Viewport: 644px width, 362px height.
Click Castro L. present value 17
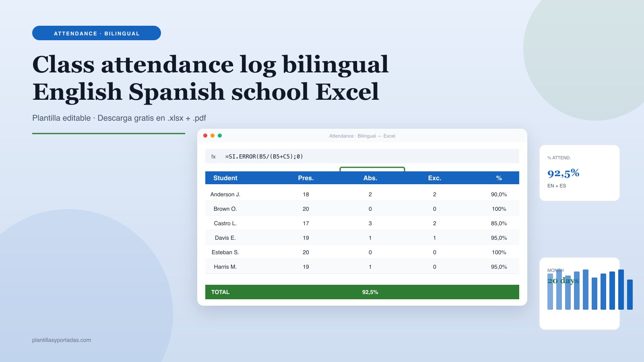tap(306, 223)
